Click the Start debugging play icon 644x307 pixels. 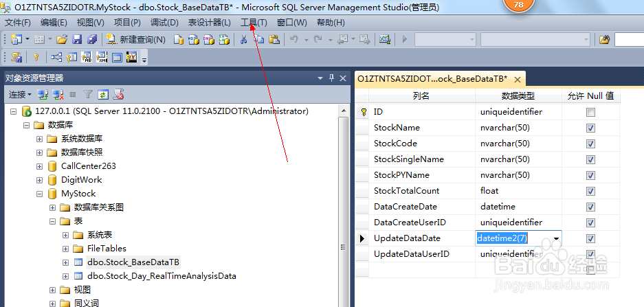tap(405, 39)
